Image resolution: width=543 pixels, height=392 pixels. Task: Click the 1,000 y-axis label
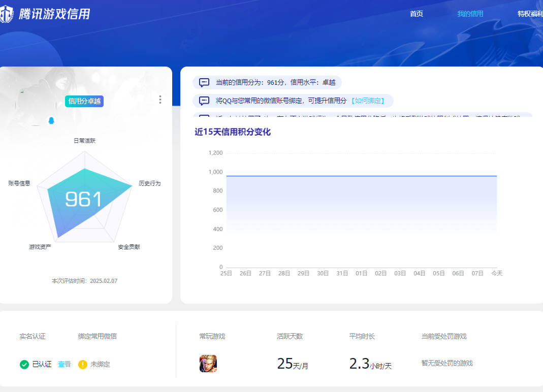(x=215, y=172)
